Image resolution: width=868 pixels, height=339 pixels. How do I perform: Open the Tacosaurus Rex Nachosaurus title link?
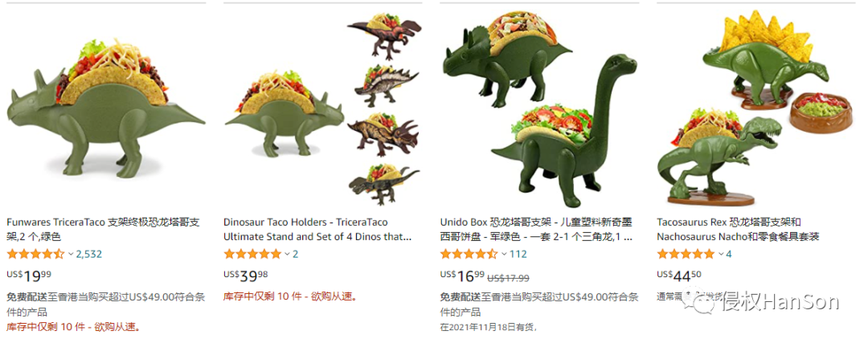[x=738, y=230]
